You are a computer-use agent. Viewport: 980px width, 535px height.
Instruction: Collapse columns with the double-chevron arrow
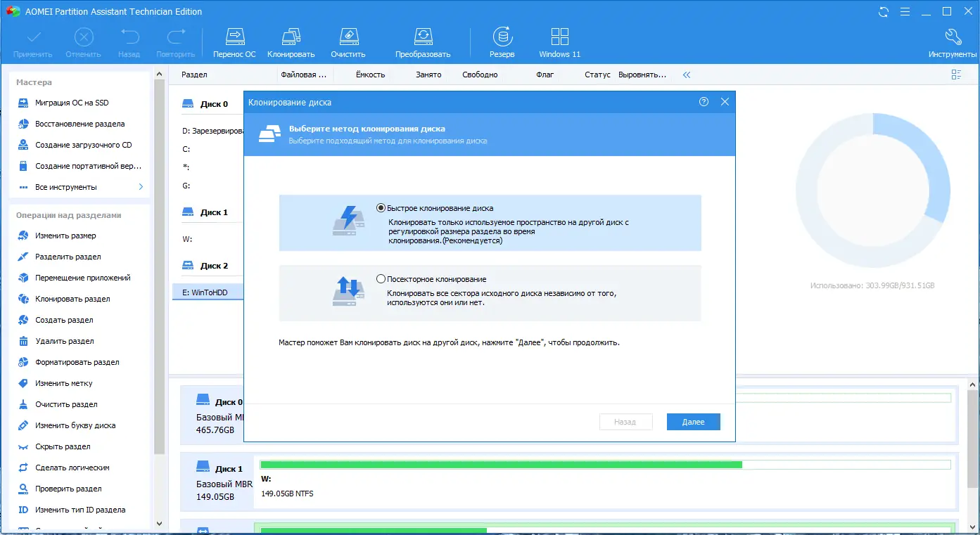(687, 75)
